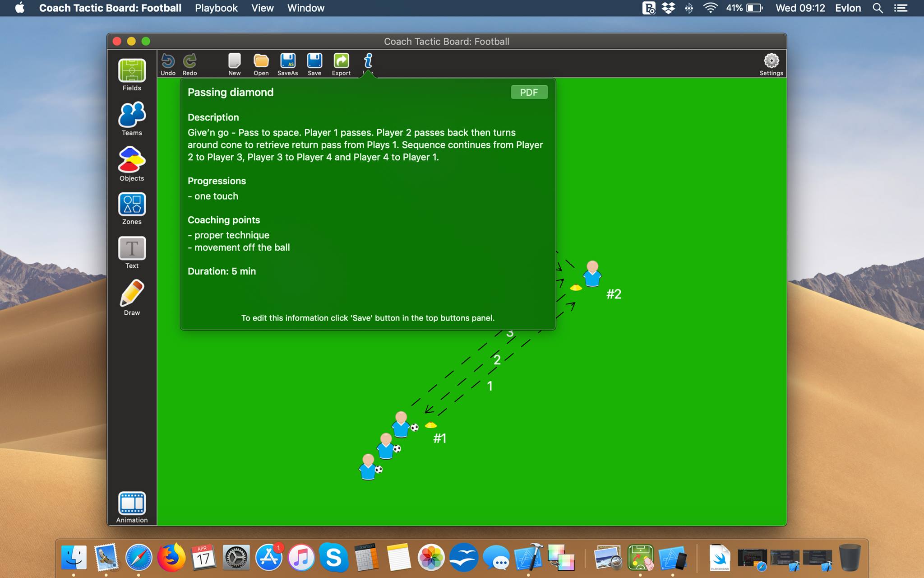The width and height of the screenshot is (924, 578).
Task: Launch Skype from the Dock
Action: coord(334,557)
